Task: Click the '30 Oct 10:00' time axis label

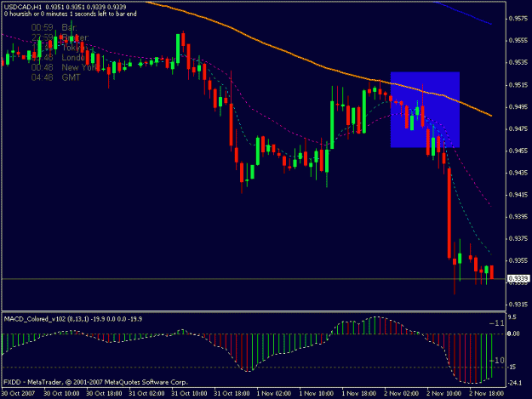Action: coord(62,393)
